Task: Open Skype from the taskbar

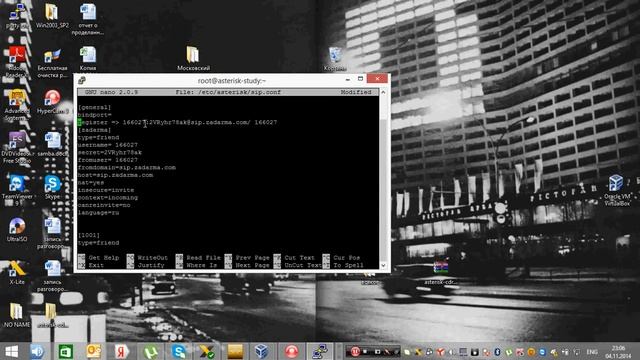Action: [x=179, y=351]
